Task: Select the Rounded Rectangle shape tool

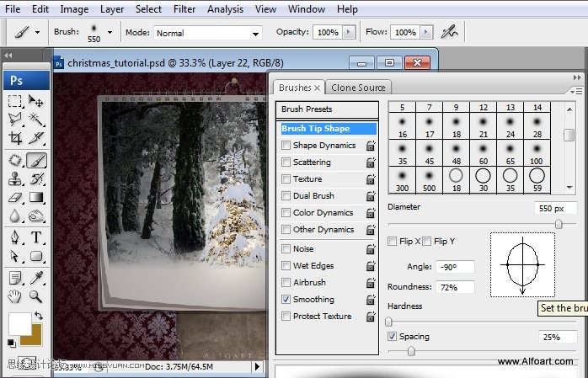Action: click(36, 256)
